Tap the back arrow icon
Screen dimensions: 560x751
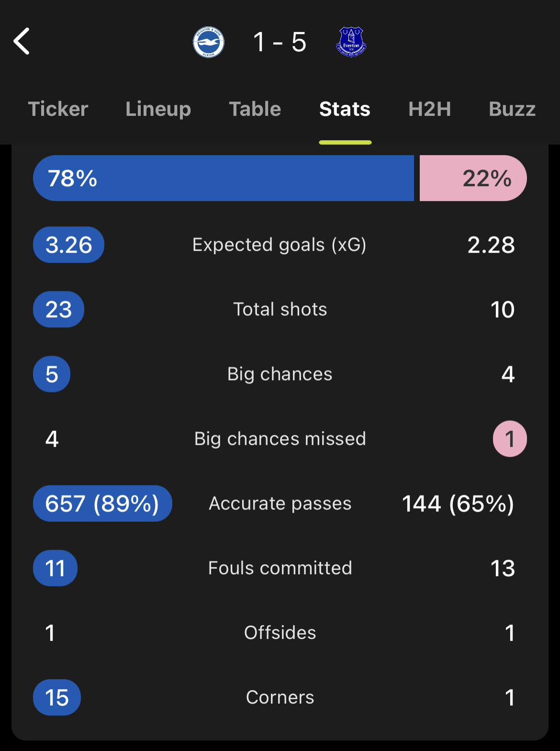(x=22, y=41)
